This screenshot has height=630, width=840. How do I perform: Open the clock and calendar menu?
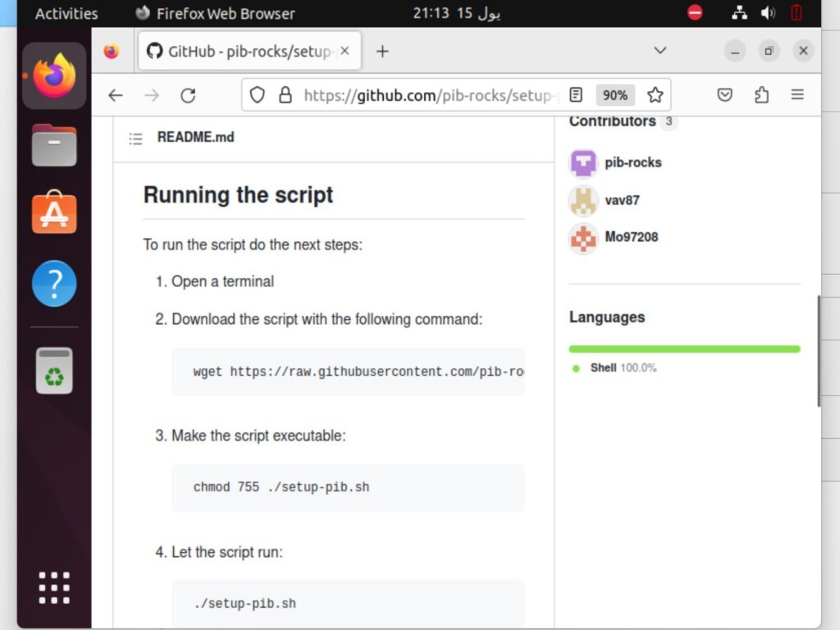[457, 13]
